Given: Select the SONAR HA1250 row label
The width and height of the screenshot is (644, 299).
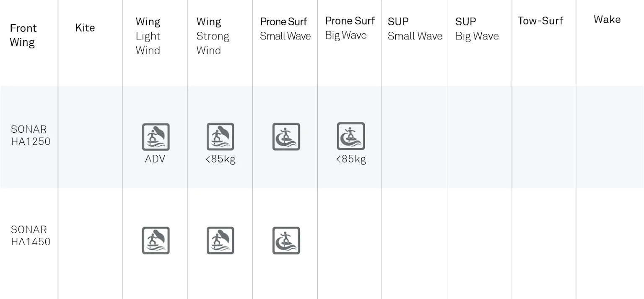Looking at the screenshot, I should tap(30, 135).
